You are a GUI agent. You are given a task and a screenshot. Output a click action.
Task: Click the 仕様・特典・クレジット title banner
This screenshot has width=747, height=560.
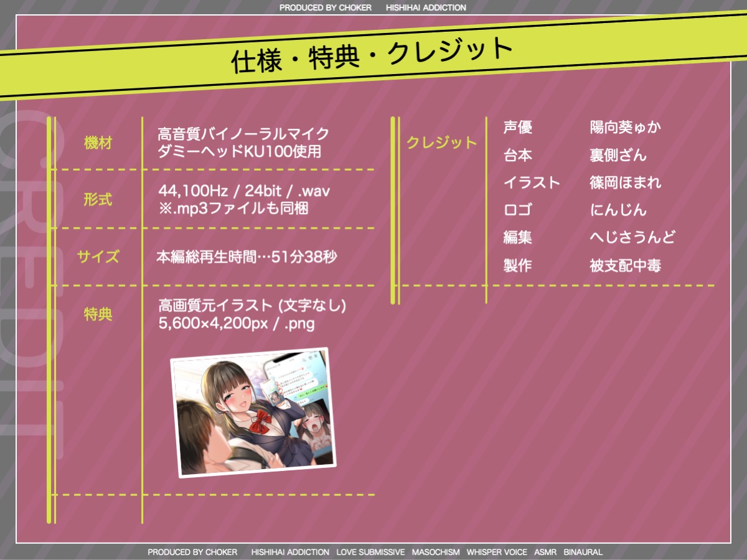372,55
